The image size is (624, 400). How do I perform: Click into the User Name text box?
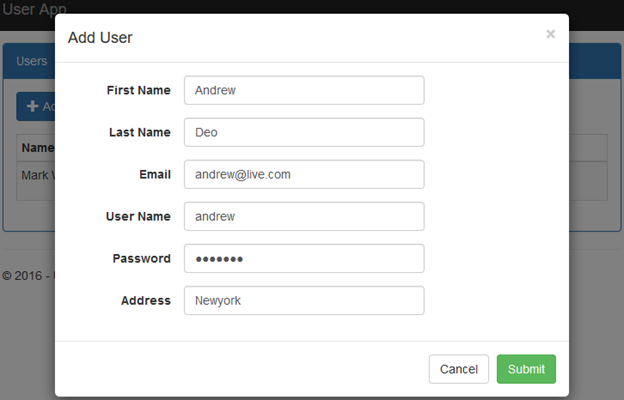pyautogui.click(x=304, y=216)
